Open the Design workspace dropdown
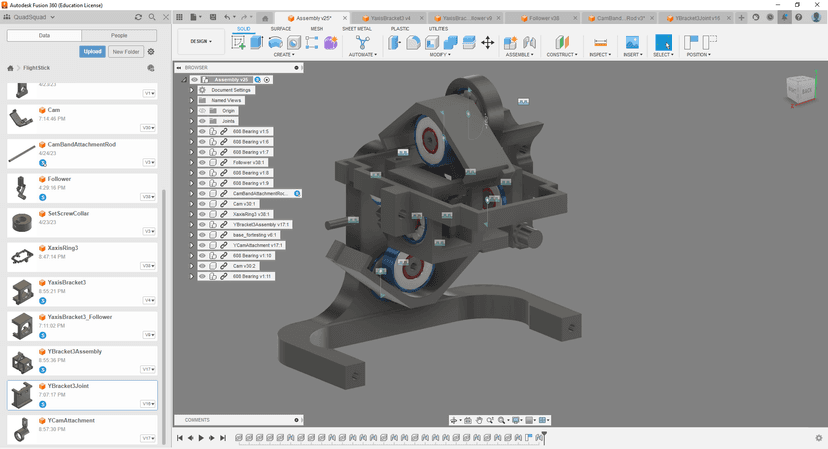This screenshot has height=449, width=828. (201, 42)
